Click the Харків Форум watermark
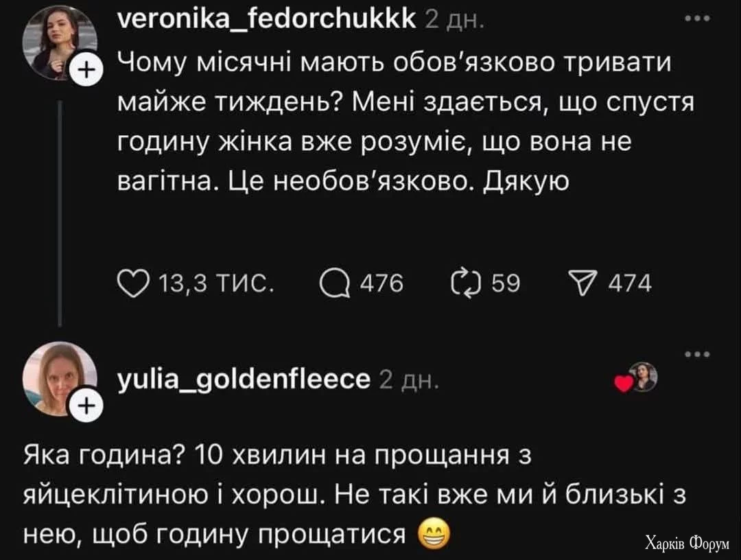Image resolution: width=741 pixels, height=560 pixels. coord(686,542)
